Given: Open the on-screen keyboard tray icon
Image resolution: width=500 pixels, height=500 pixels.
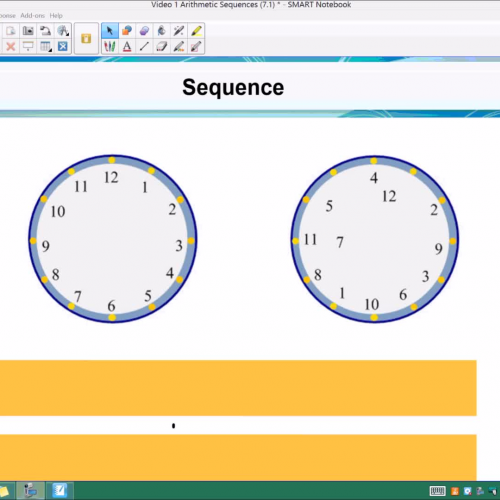Looking at the screenshot, I should click(x=438, y=491).
